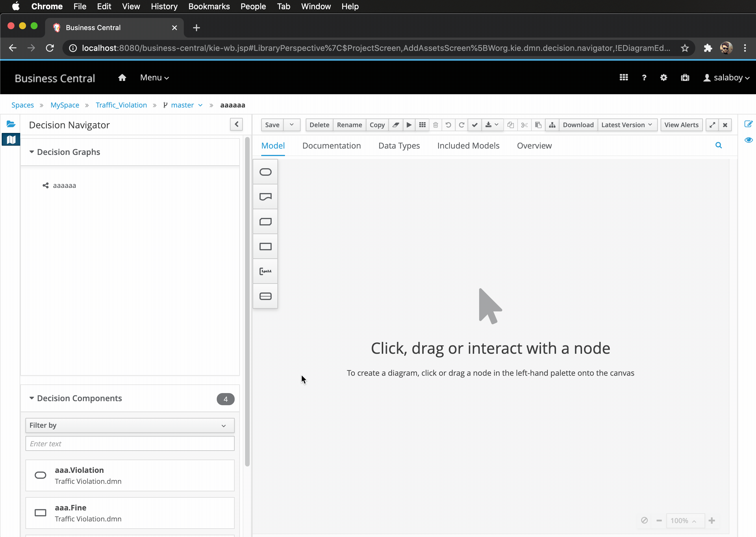Switch to the Data Types tab
This screenshot has width=756, height=537.
point(399,145)
